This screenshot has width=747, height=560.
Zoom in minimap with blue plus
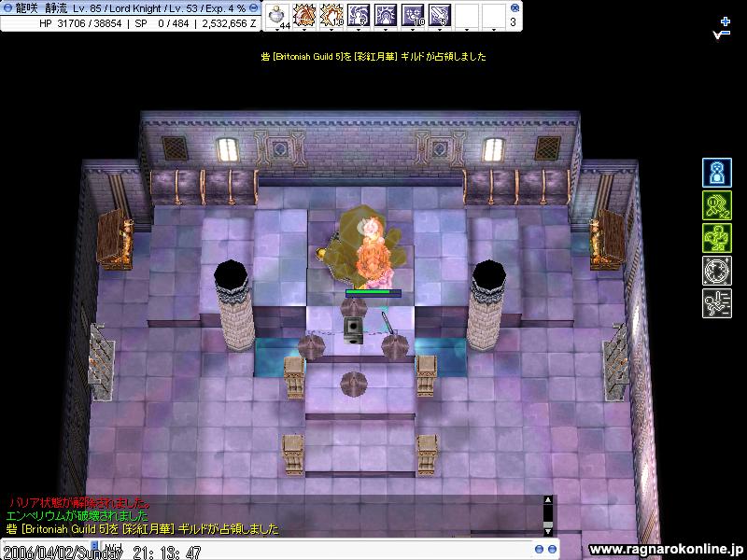click(726, 21)
